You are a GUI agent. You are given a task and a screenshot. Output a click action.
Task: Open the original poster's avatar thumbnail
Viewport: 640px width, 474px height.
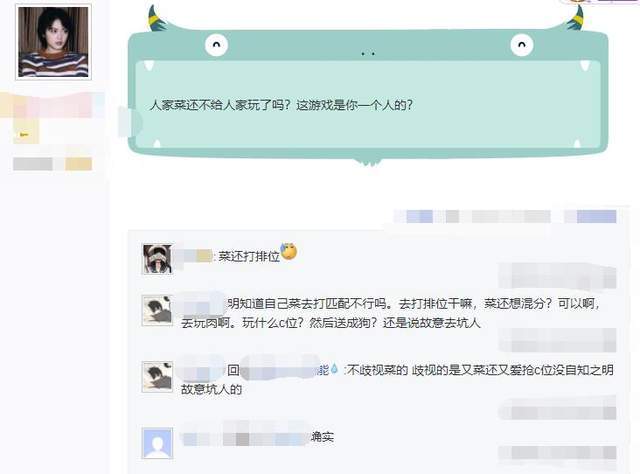(53, 42)
